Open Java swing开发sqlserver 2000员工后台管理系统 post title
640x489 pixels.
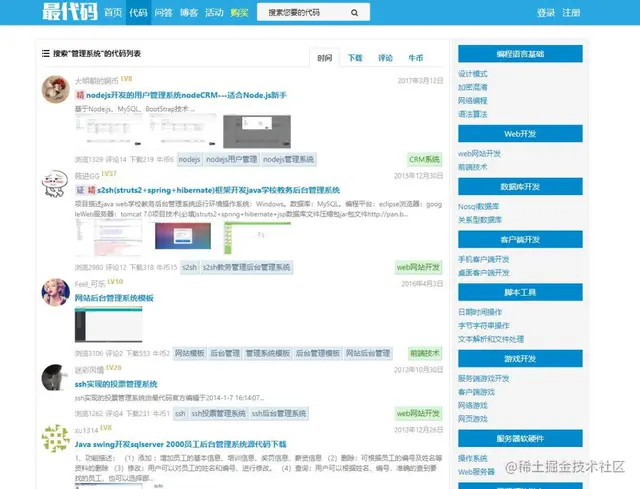(180, 444)
